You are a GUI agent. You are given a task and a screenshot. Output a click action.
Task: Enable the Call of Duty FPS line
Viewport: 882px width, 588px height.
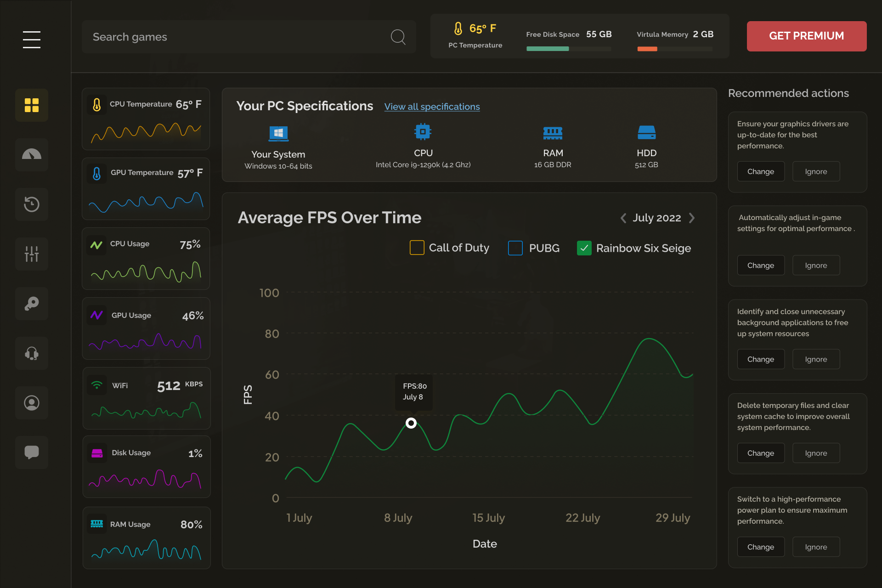[x=417, y=248]
